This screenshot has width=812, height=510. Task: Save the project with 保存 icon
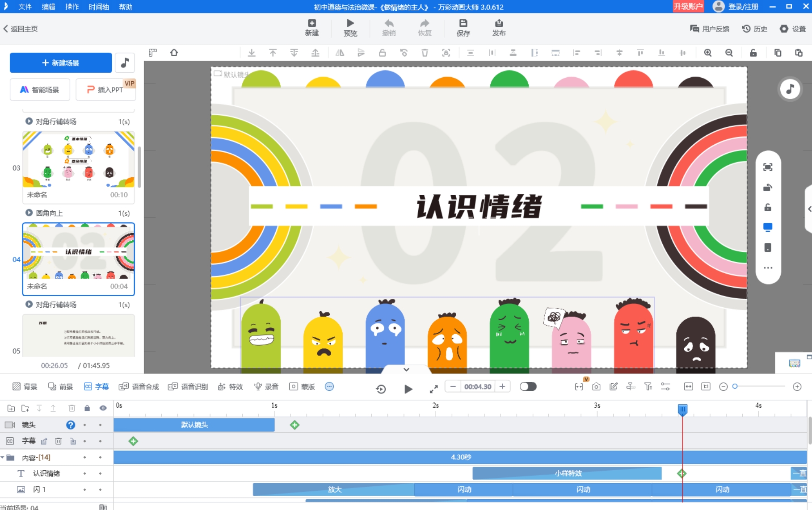click(463, 27)
